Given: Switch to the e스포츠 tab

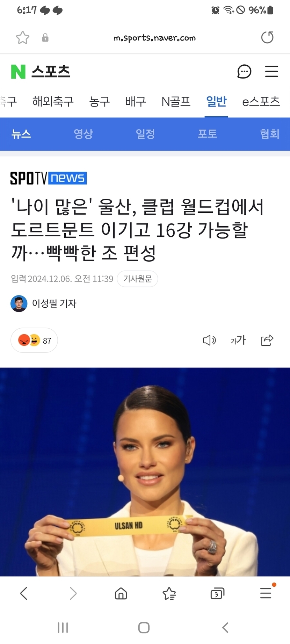Looking at the screenshot, I should (261, 101).
